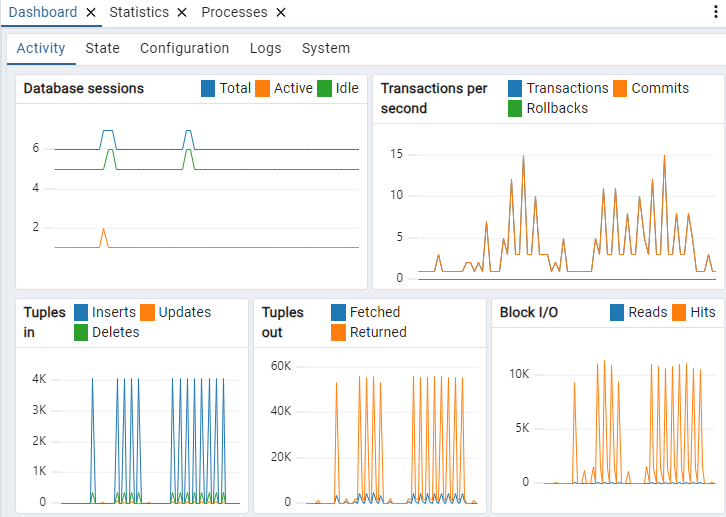Image resolution: width=726 pixels, height=517 pixels.
Task: Open the vertical three-dot options menu
Action: point(716,13)
